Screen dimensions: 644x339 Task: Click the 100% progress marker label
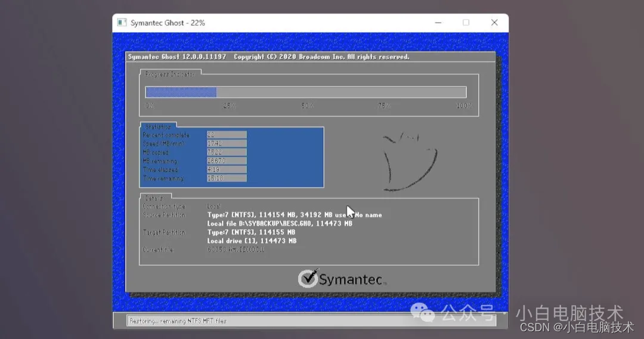tap(464, 106)
